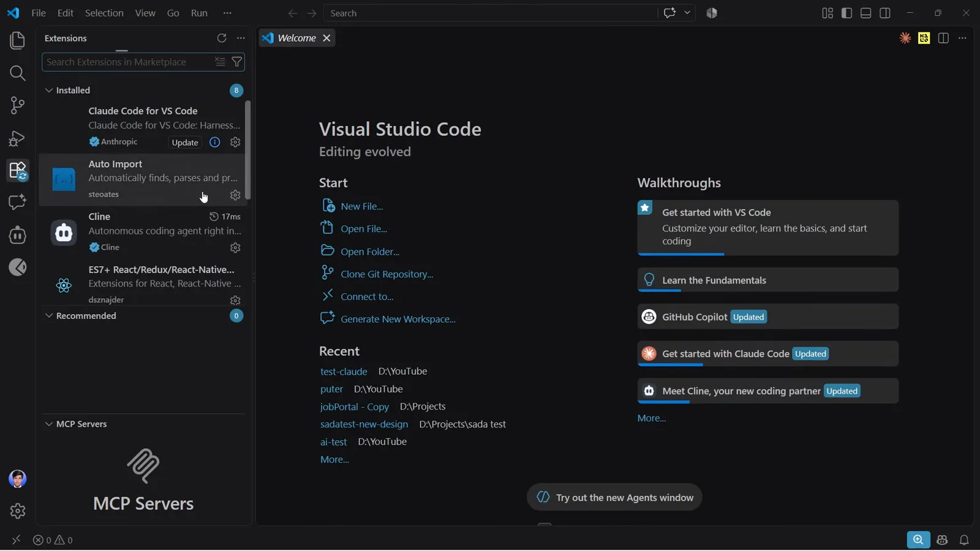980x551 pixels.
Task: Open the View menu
Action: (x=145, y=13)
